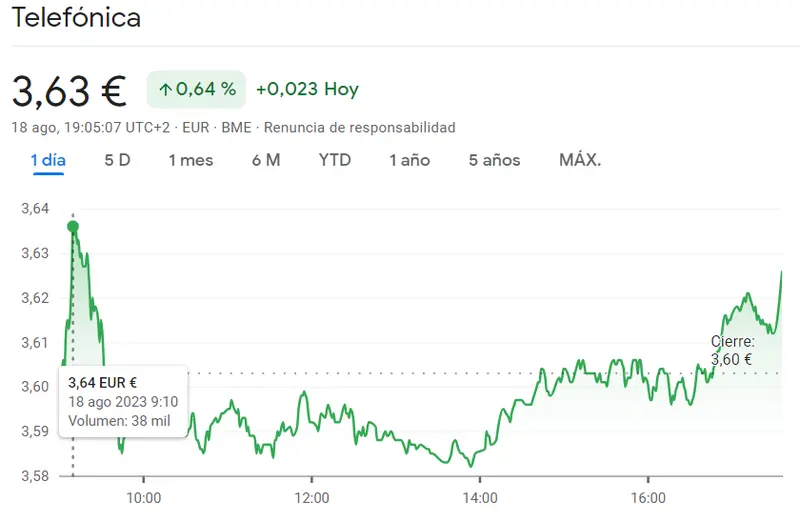800x522 pixels.
Task: Click the +0,023 Hoy change text
Action: pos(307,89)
